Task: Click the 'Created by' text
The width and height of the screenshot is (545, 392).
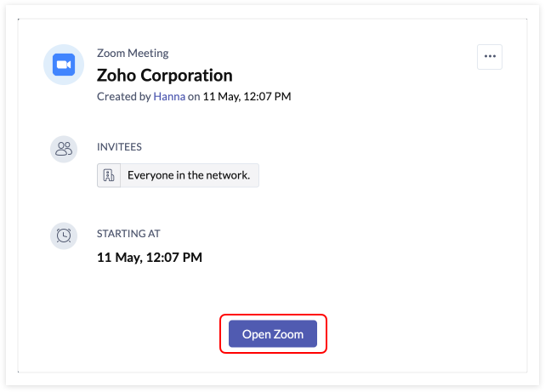Action: point(123,97)
